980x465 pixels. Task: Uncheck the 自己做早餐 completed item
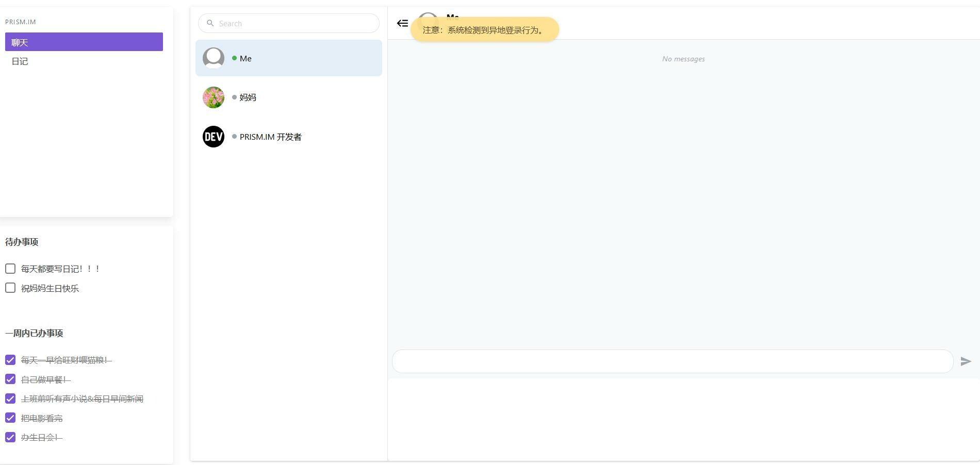tap(10, 379)
